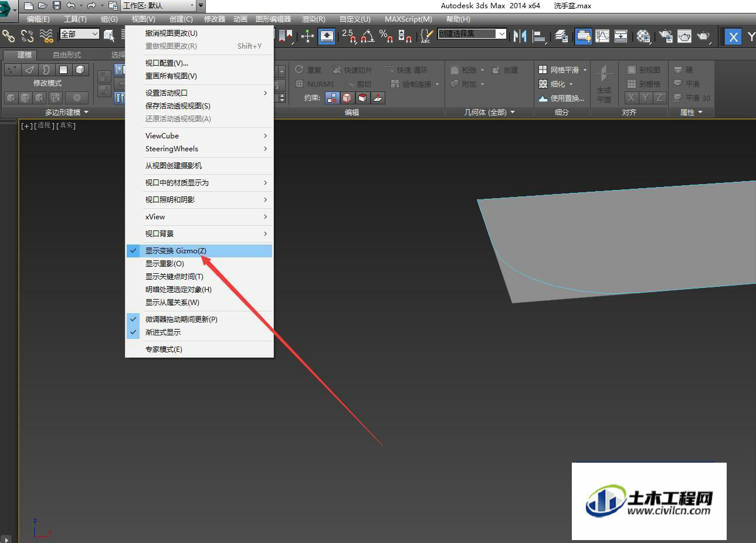Image resolution: width=756 pixels, height=543 pixels.
Task: Open the MAXScript(M) menu
Action: 408,19
